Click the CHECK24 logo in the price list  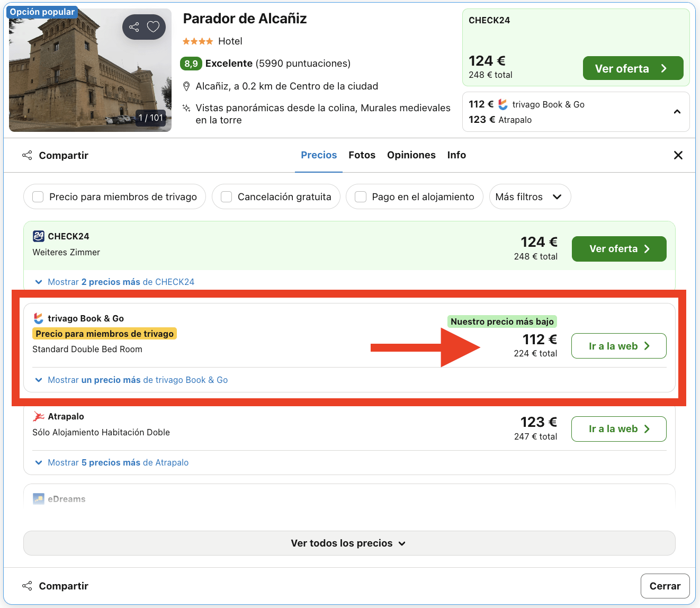click(37, 236)
